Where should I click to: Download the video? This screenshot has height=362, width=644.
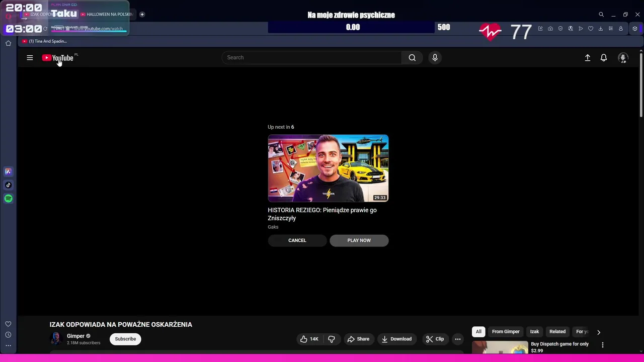[396, 339]
